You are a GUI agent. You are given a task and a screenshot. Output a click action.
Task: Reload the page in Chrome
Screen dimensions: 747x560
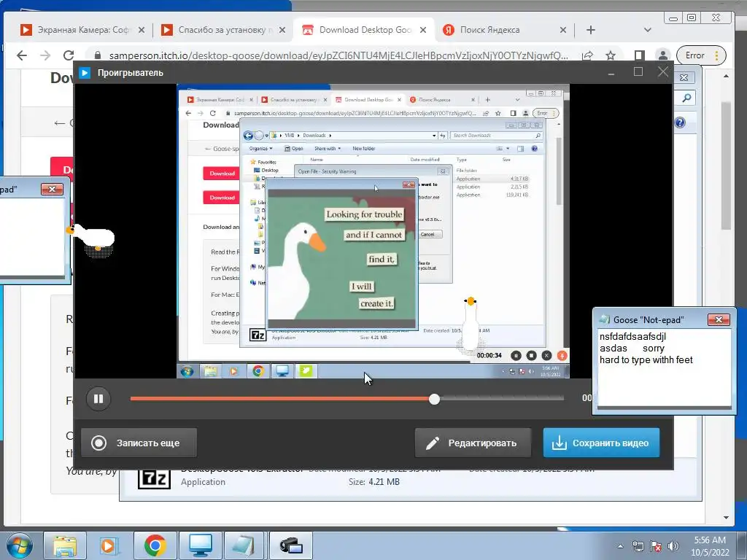click(x=69, y=55)
